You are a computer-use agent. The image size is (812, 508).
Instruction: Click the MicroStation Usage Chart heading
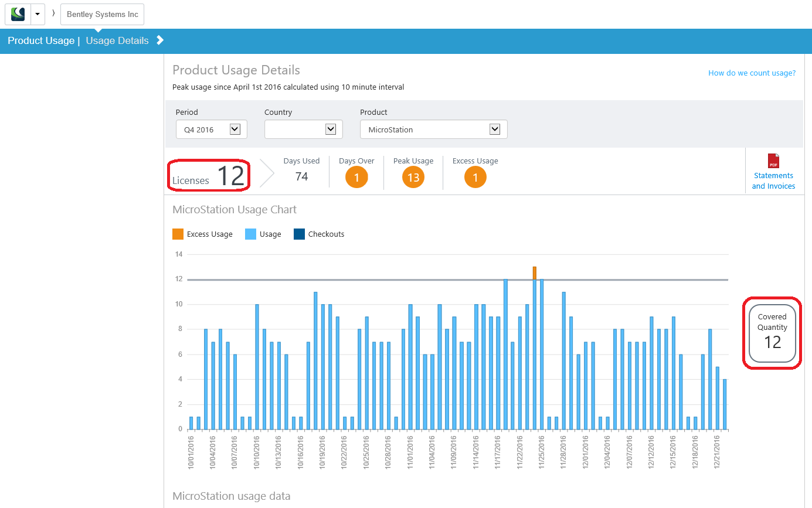coord(235,209)
